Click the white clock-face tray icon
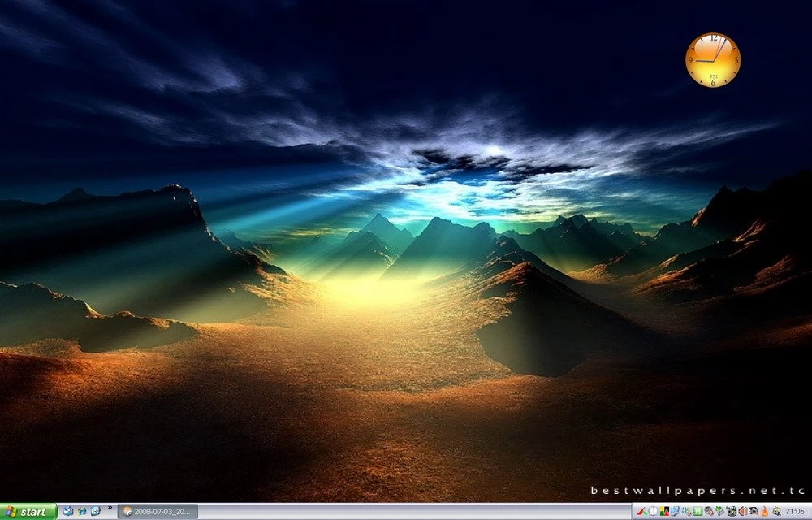This screenshot has height=520, width=812. point(653,513)
